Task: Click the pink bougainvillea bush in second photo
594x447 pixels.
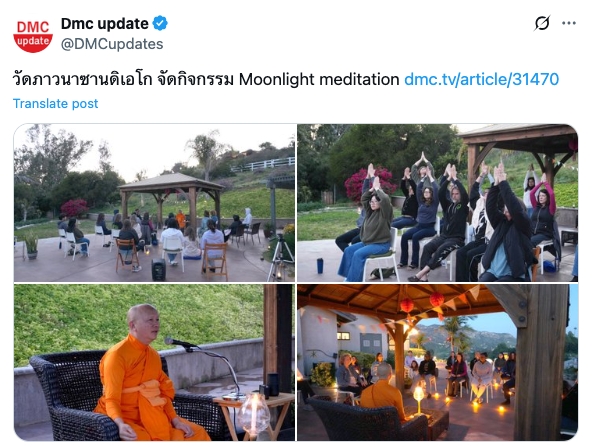Action: 368,185
